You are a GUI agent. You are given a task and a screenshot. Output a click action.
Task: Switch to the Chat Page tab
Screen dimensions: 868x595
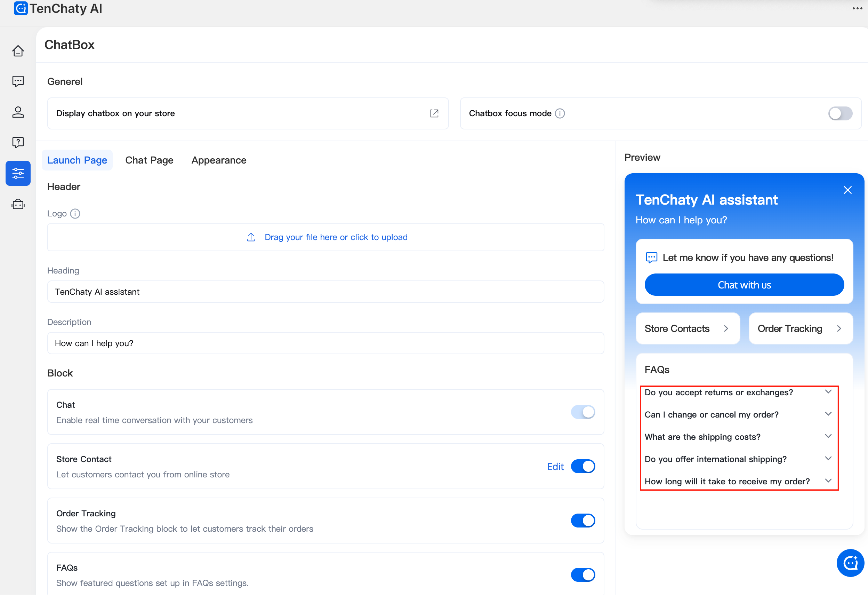click(x=150, y=160)
